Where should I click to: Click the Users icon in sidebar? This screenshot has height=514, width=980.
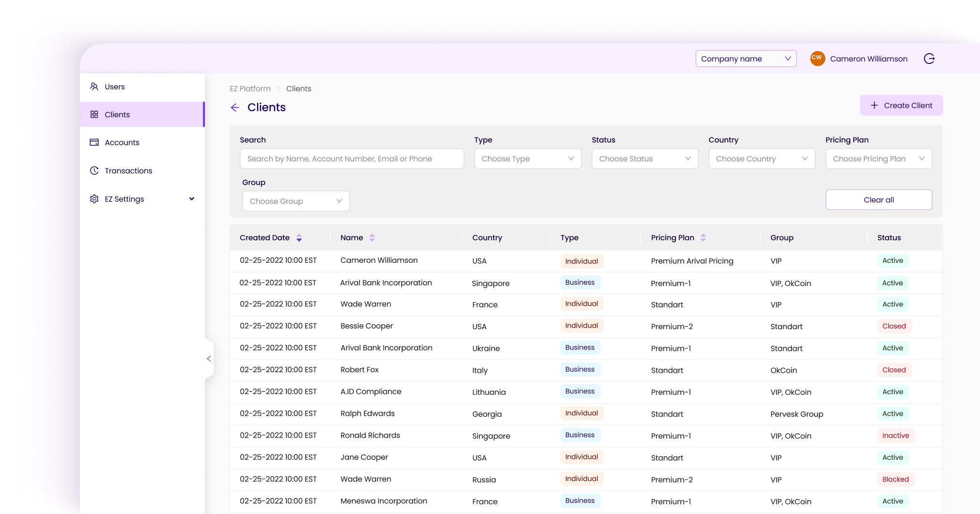[94, 87]
